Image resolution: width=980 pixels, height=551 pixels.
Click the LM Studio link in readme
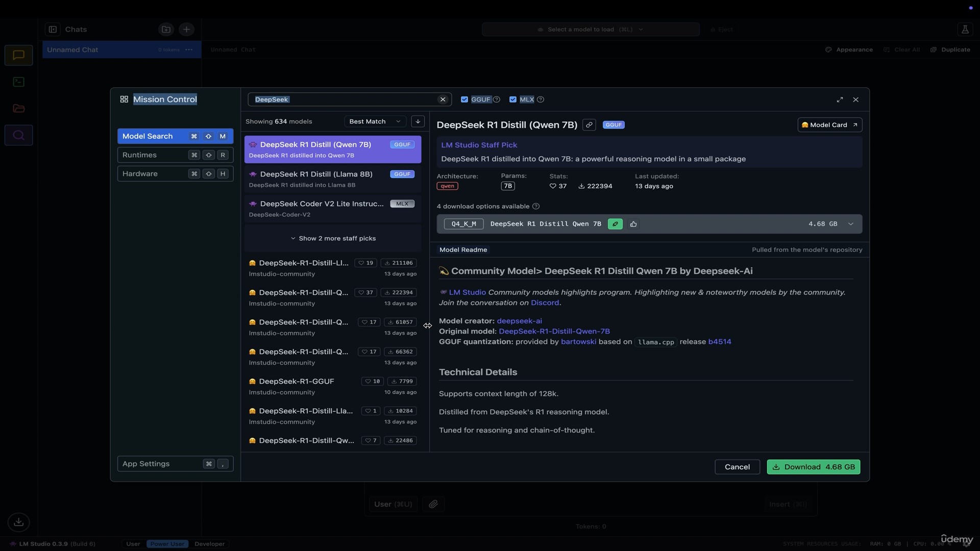point(467,292)
